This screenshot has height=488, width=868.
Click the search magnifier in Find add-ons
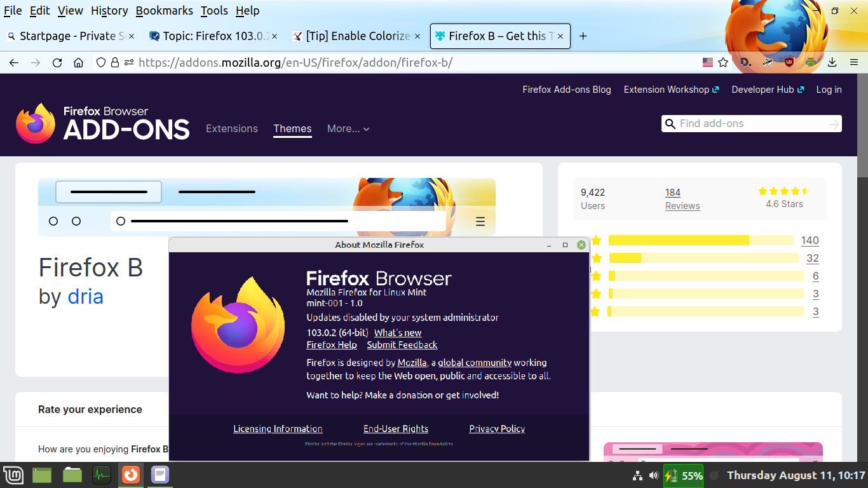point(670,124)
